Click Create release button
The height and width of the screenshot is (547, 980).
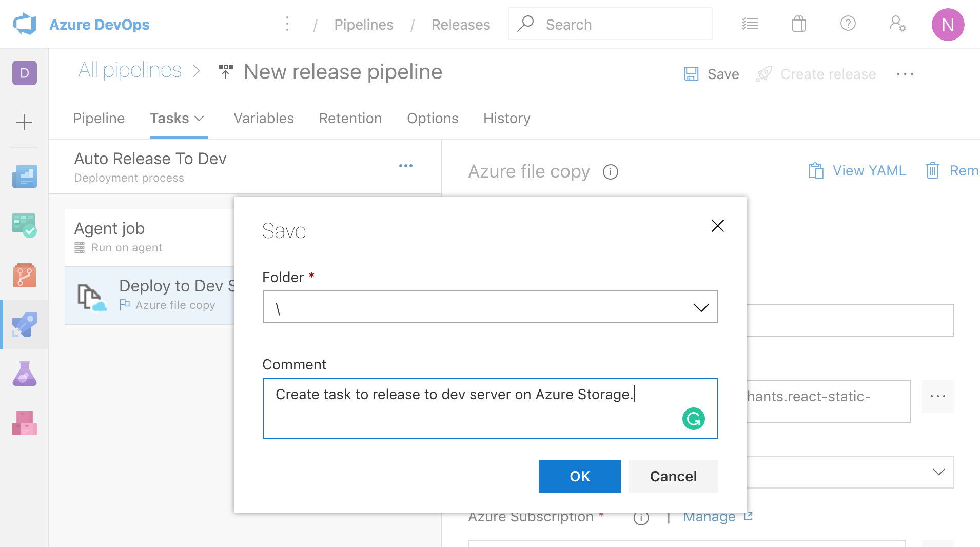(x=816, y=74)
